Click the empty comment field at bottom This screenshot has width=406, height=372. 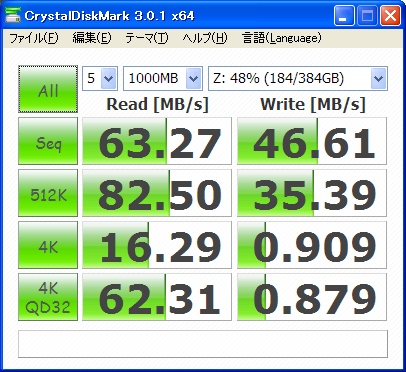click(203, 344)
